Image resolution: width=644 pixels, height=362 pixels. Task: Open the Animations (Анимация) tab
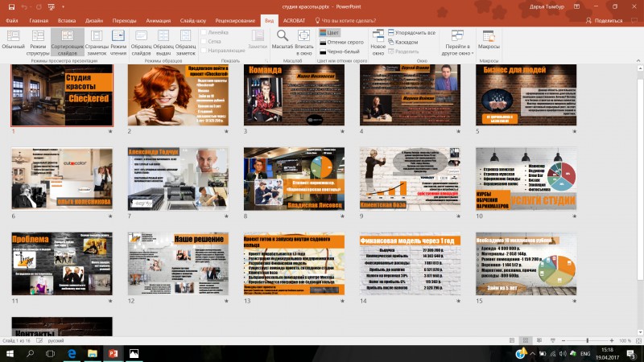point(158,21)
